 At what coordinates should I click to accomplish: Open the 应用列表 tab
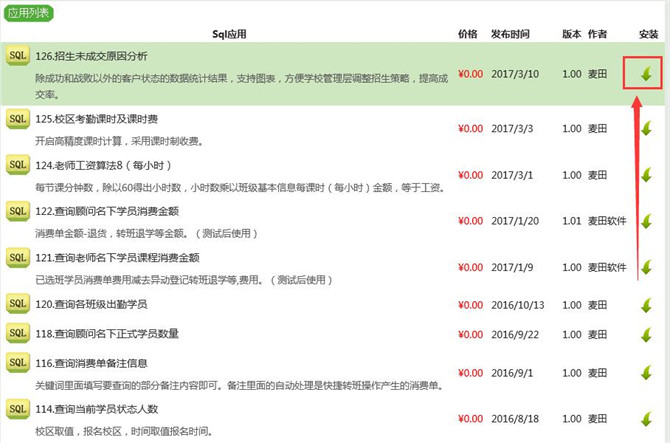29,13
